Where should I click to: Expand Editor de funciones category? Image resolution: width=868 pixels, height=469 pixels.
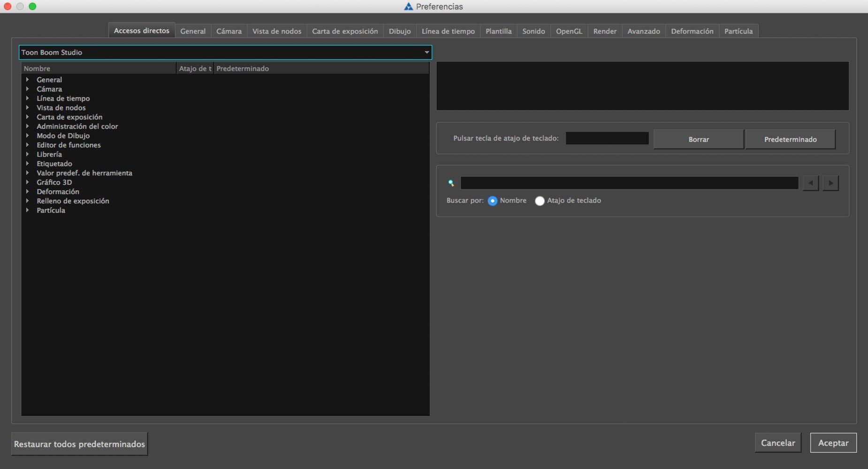point(28,145)
